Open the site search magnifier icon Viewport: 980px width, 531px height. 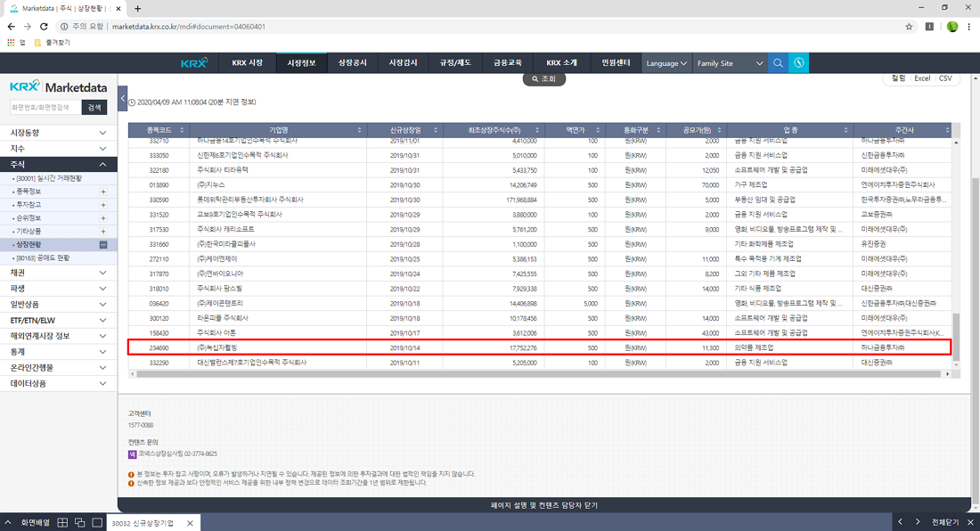(x=778, y=63)
